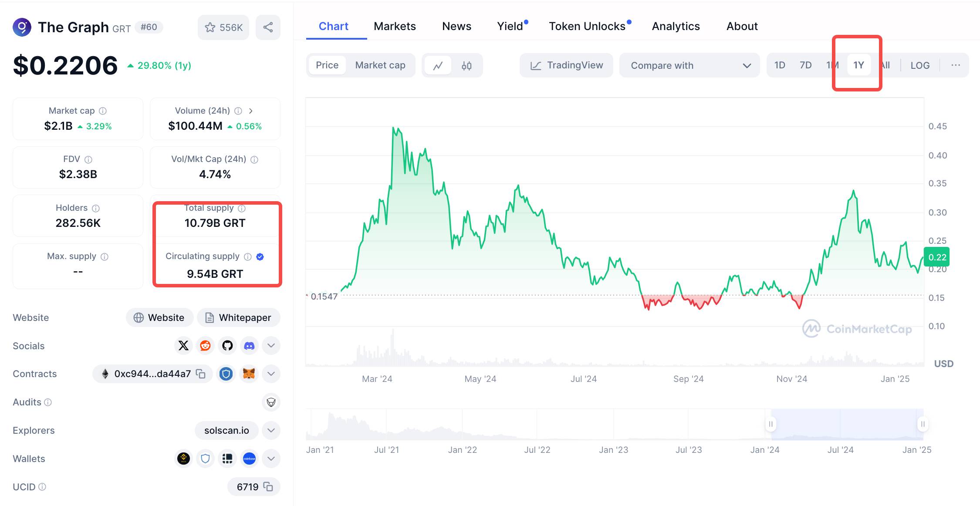Expand the Socials chevron
Screen dimensions: 980x506
(x=271, y=346)
